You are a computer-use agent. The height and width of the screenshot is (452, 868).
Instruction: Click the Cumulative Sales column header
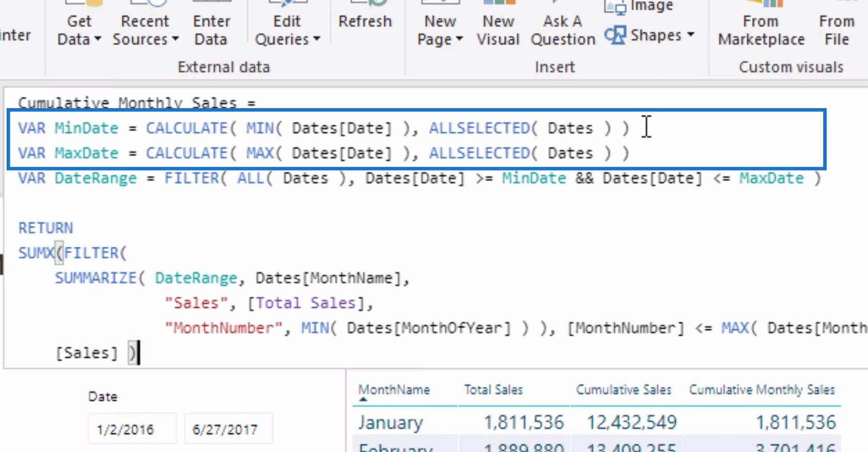624,389
